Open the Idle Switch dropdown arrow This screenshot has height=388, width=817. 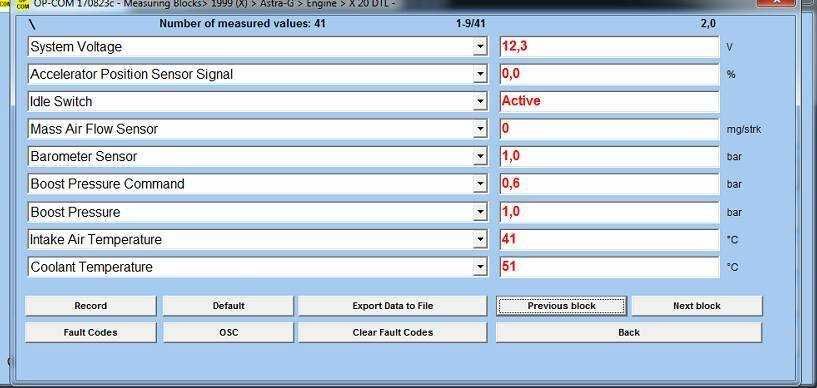[x=480, y=102]
